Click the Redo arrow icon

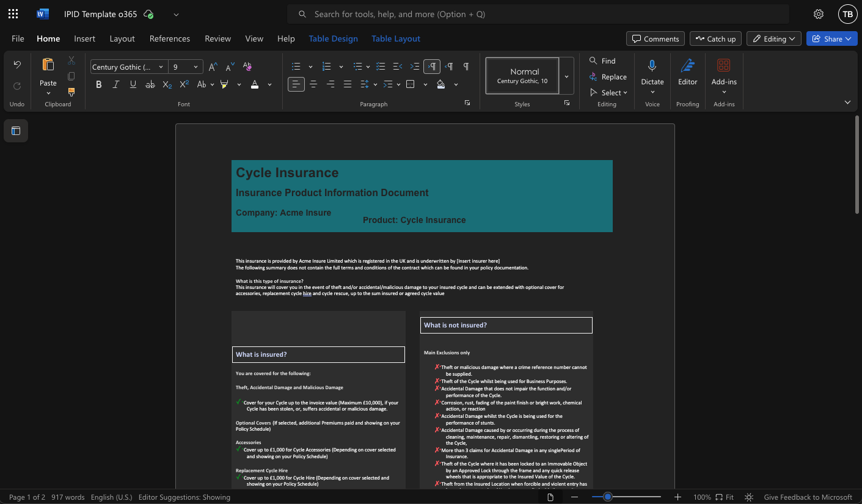point(17,86)
